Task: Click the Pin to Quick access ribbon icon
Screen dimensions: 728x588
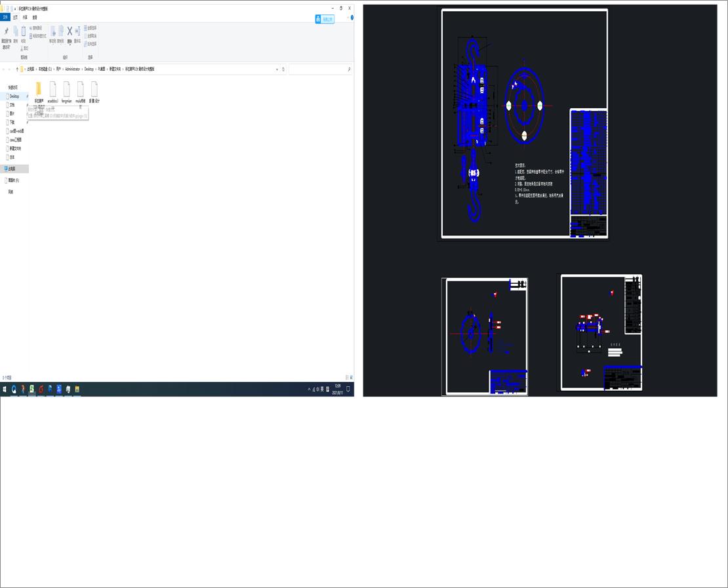Action: click(x=6, y=31)
